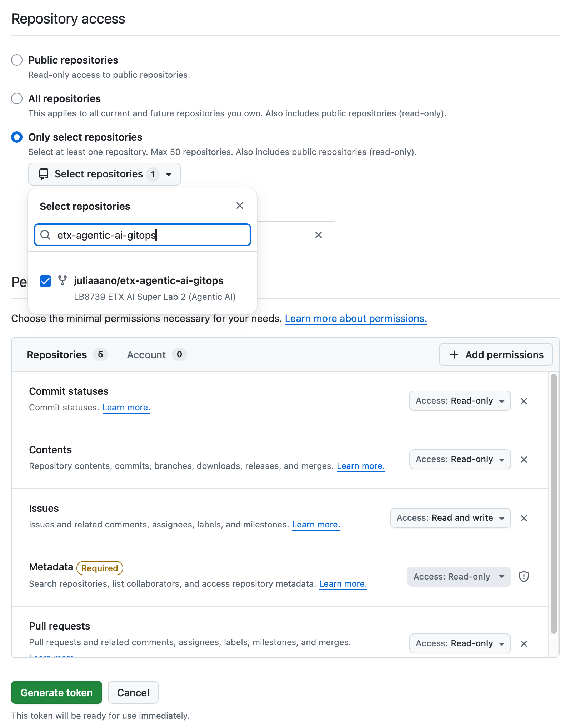The height and width of the screenshot is (728, 570).
Task: Expand the Select repositories dropdown
Action: [x=168, y=174]
